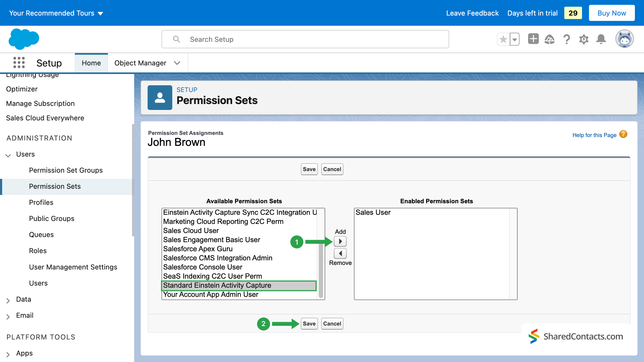Open Manage Subscription in sidebar
The width and height of the screenshot is (644, 362).
(x=40, y=104)
